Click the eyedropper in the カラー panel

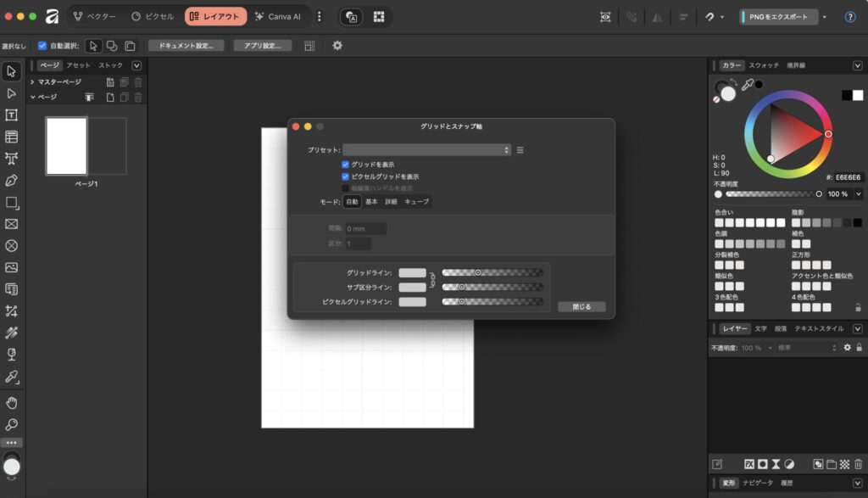coord(747,85)
